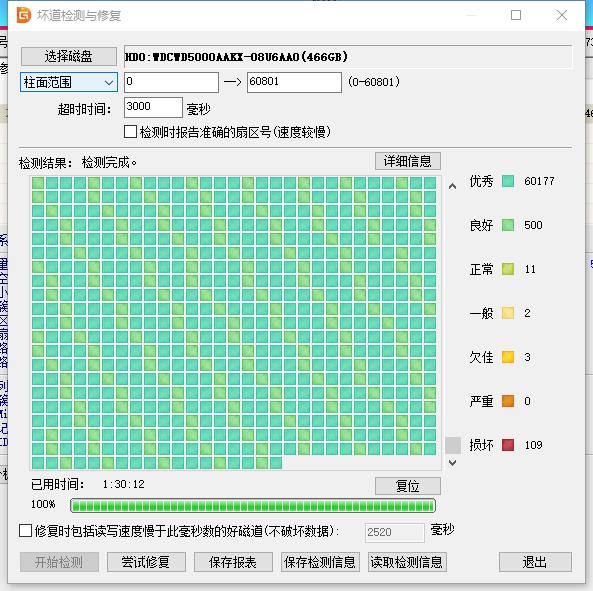Viewport: 593px width, 591px height.
Task: Open 详细信息 details button
Action: click(408, 161)
